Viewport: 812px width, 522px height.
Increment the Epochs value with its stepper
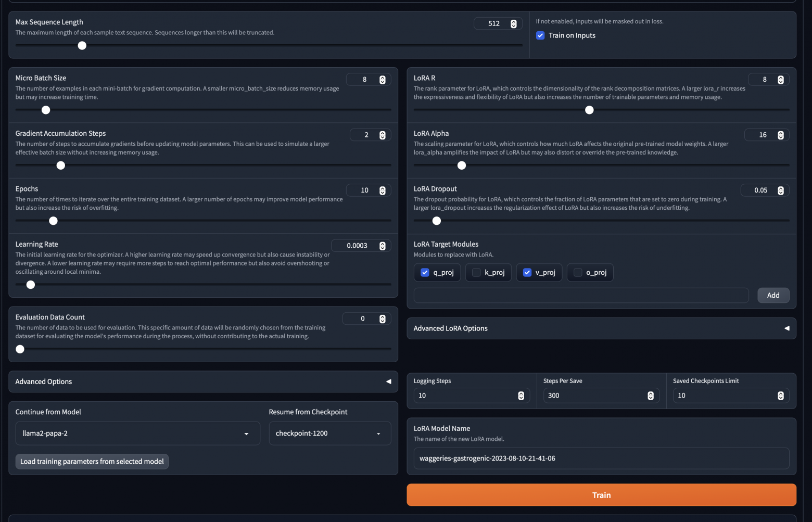[x=383, y=188]
